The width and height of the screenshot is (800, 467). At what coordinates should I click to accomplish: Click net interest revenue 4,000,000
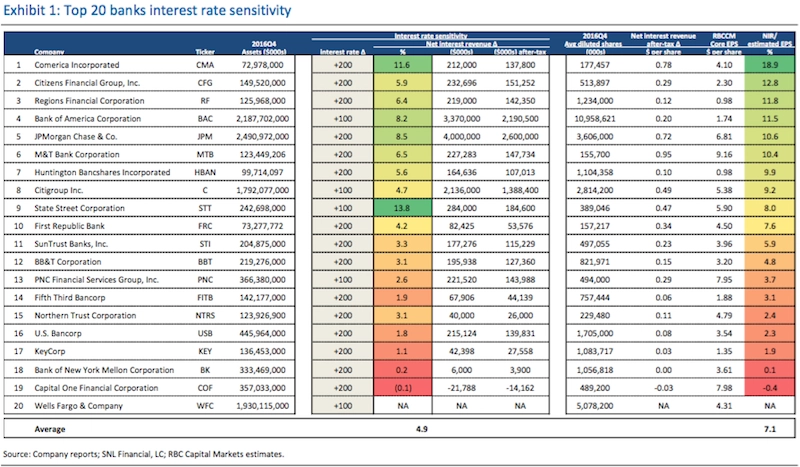(461, 136)
